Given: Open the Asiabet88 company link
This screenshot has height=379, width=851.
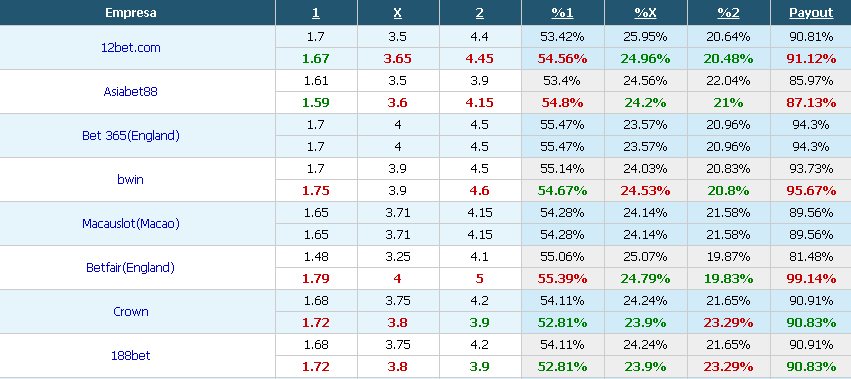Looking at the screenshot, I should click(131, 91).
